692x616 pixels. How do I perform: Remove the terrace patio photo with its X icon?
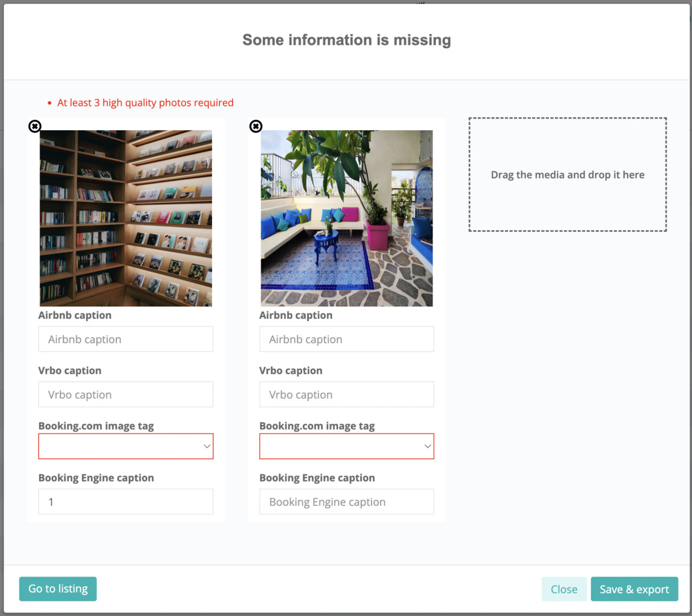click(256, 126)
